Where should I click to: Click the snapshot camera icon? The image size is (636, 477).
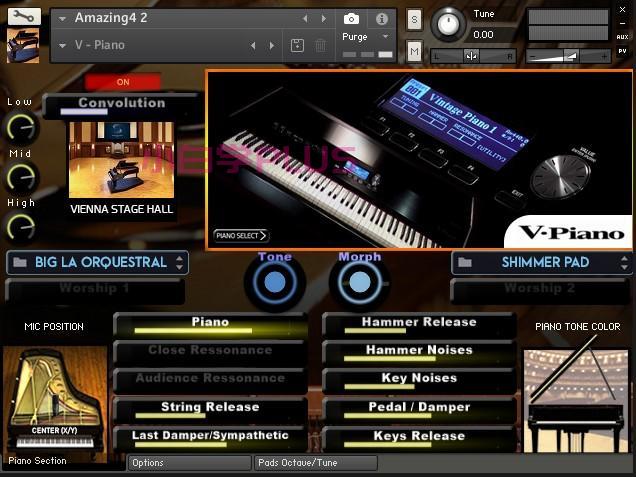(351, 19)
